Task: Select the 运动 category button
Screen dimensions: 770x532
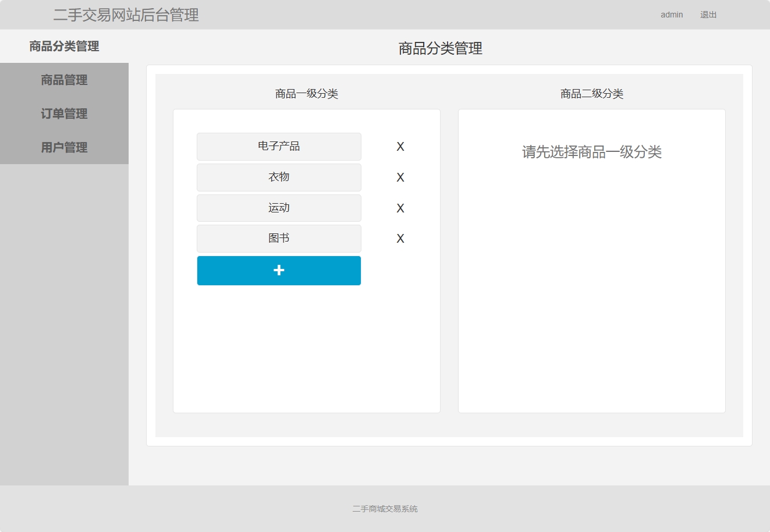Action: (x=279, y=208)
